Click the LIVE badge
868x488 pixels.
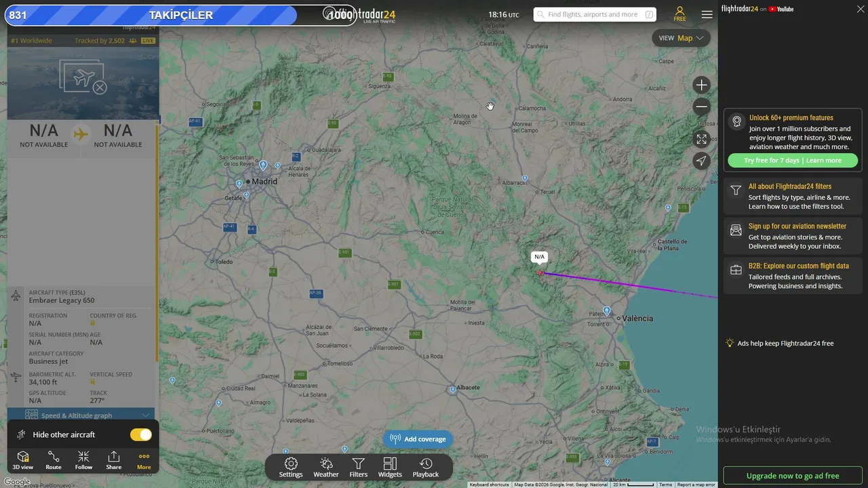[x=148, y=41]
